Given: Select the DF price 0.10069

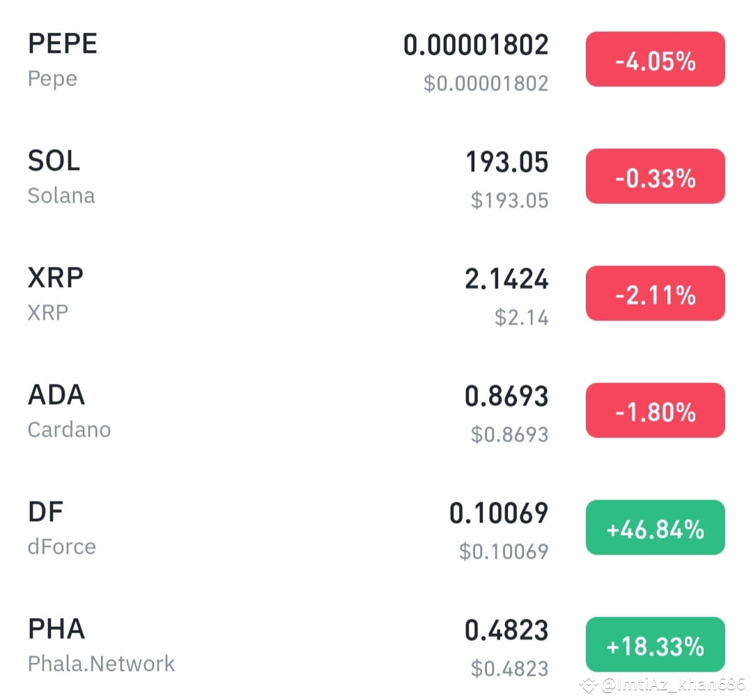Looking at the screenshot, I should tap(499, 513).
